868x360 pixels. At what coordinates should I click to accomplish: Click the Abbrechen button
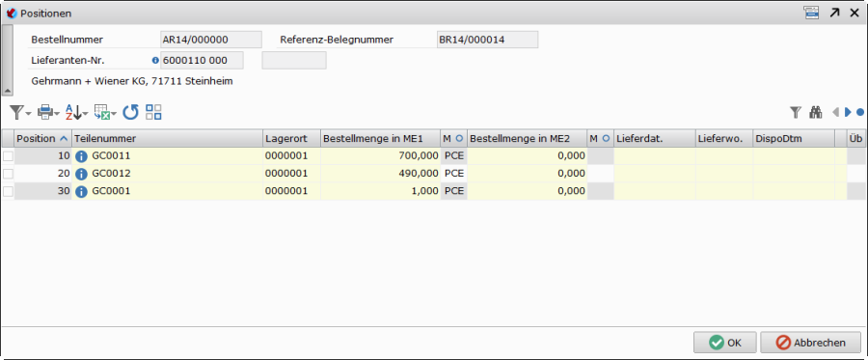[x=810, y=343]
